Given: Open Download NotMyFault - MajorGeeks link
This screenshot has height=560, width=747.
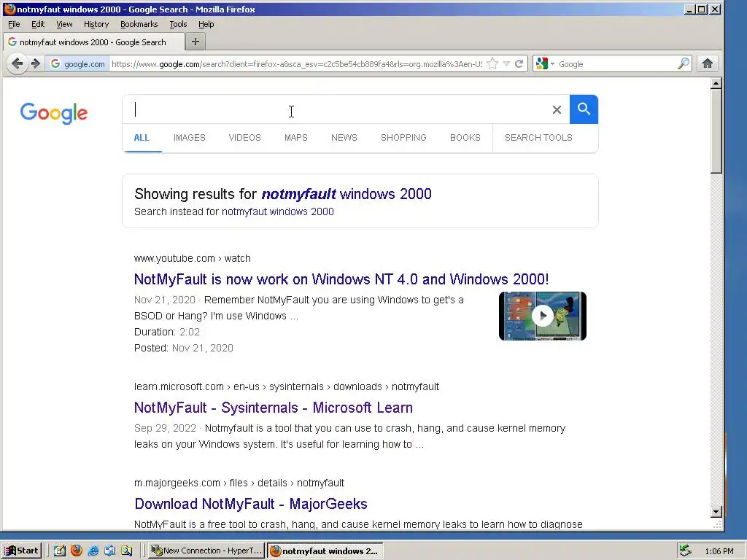Looking at the screenshot, I should (x=251, y=504).
